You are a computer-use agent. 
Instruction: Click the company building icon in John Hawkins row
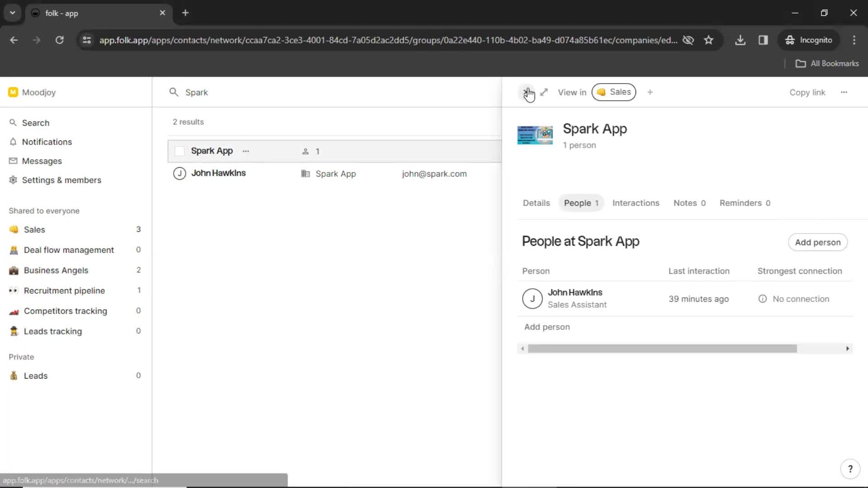tap(306, 174)
